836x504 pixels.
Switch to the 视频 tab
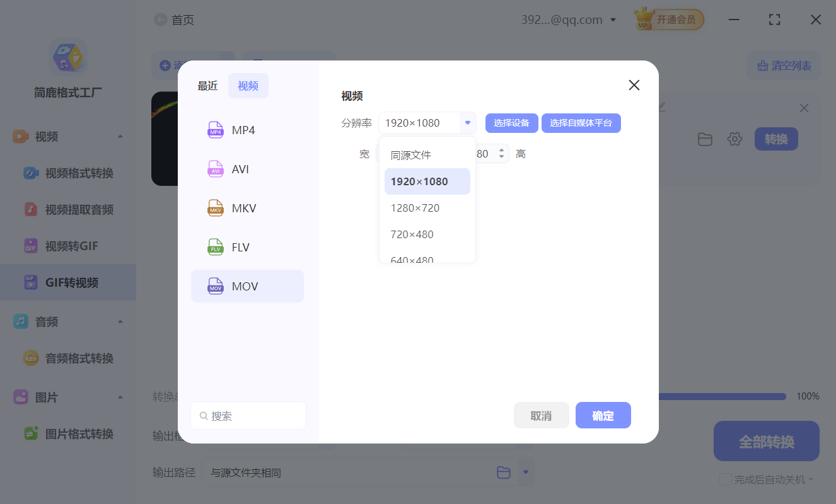pos(248,85)
